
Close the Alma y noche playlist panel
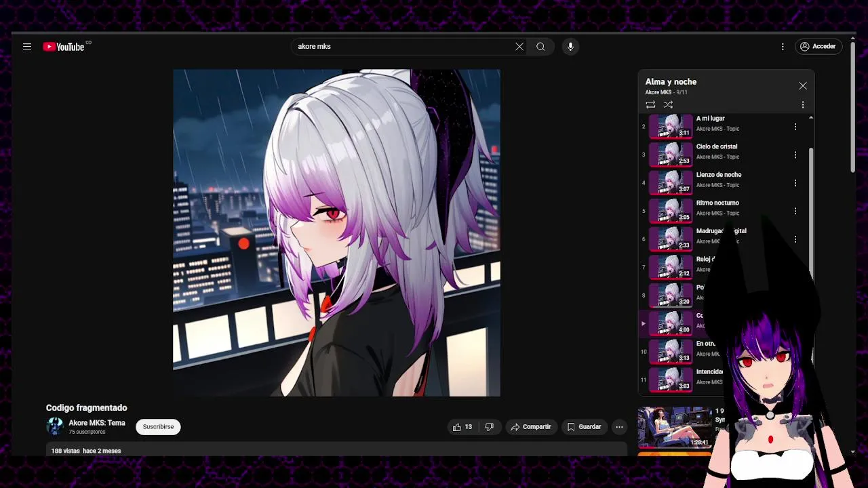[803, 86]
